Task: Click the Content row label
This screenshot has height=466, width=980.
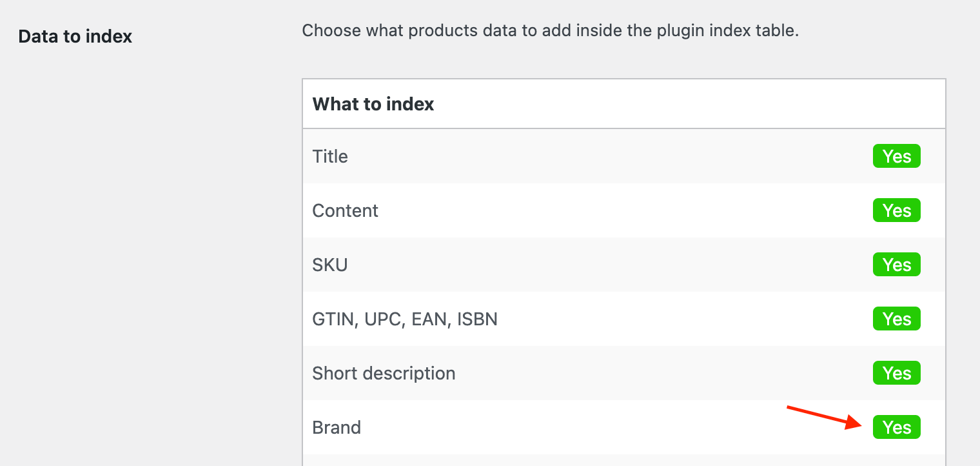Action: coord(345,210)
